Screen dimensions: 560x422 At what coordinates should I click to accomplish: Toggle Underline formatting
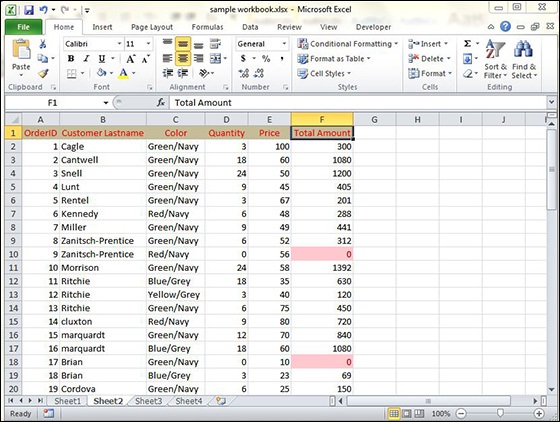click(102, 59)
